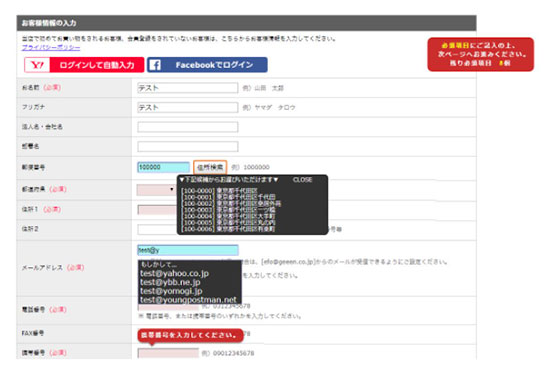Click the postal code field with 100000
This screenshot has height=368, width=550.
(x=163, y=167)
